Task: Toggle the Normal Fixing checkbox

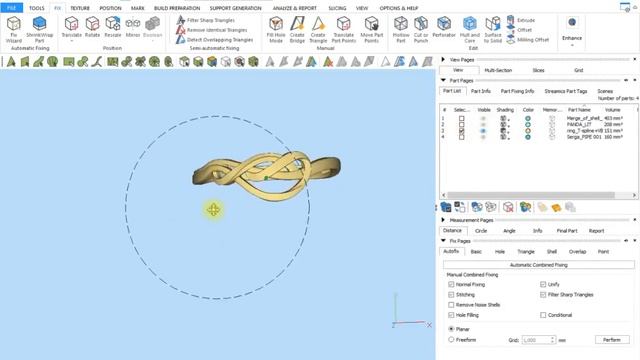Action: pos(451,284)
